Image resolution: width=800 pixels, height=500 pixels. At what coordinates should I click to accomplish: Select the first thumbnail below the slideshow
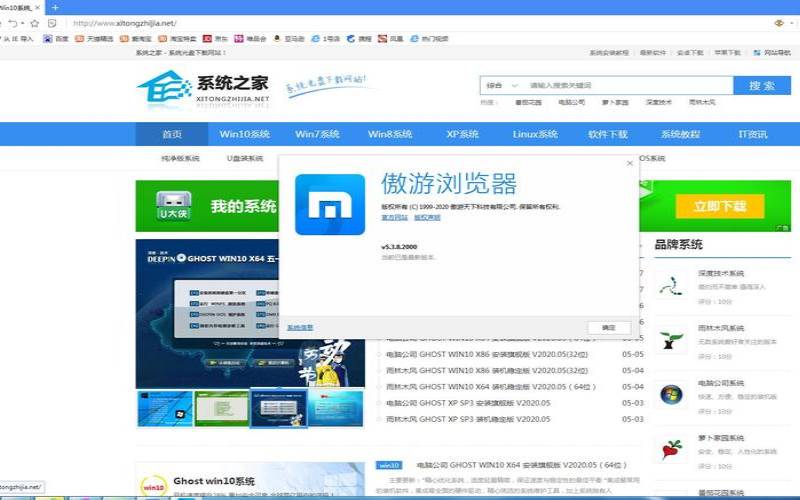pos(165,409)
